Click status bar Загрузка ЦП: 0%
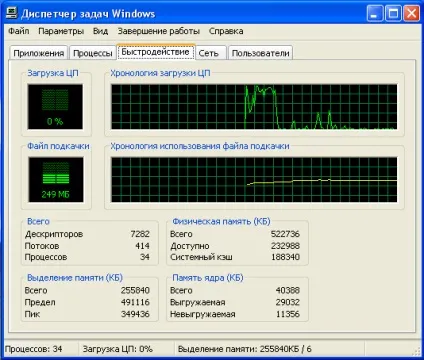 [x=118, y=349]
